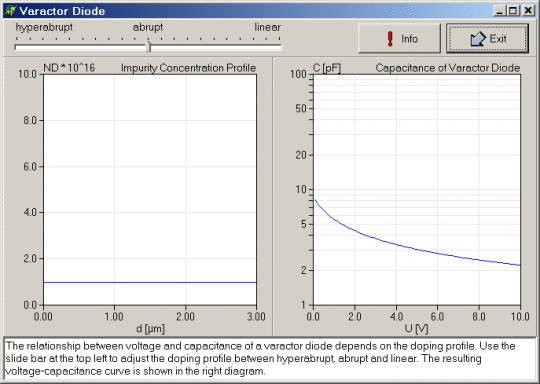
Task: Click the arrow icon on Exit button
Action: click(x=478, y=39)
